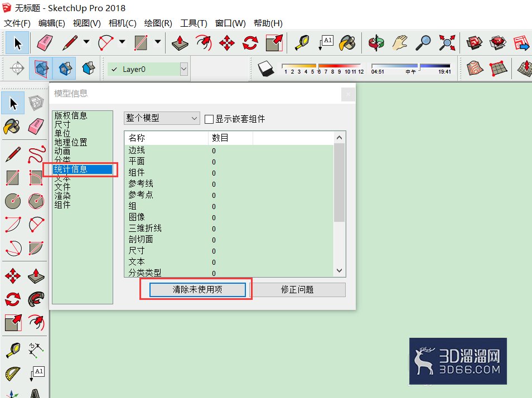
Task: Select the Scale tool in top toolbar
Action: point(274,43)
